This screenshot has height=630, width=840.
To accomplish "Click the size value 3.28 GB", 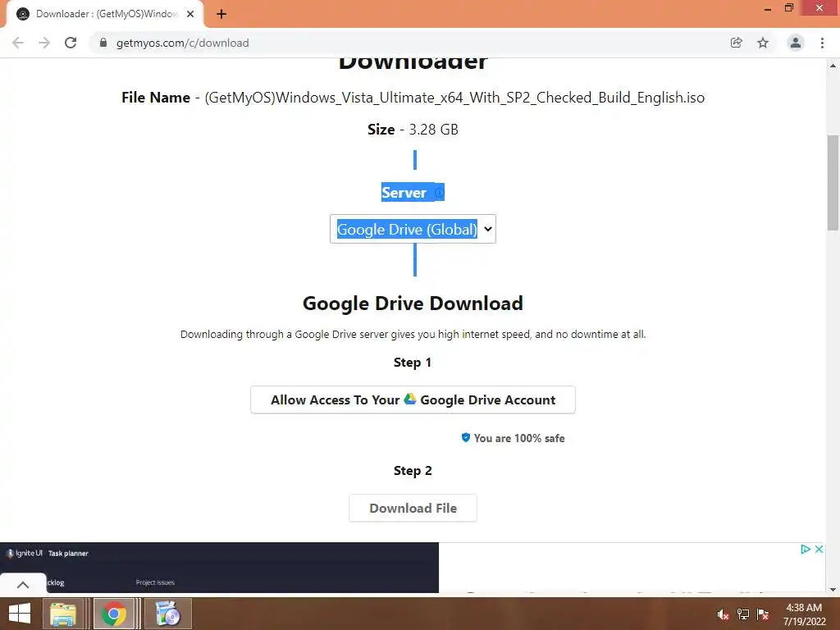I will tap(433, 130).
